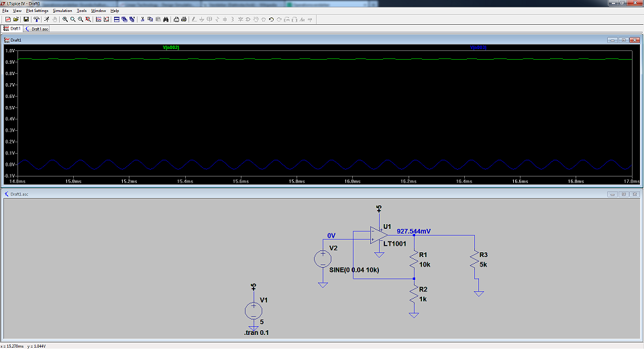Create a new schematic from toolbar
This screenshot has width=644, height=349.
pos(8,19)
